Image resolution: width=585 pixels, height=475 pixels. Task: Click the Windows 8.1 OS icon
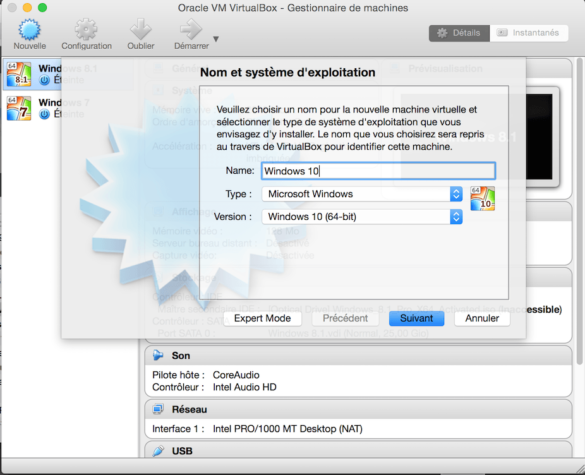(19, 74)
